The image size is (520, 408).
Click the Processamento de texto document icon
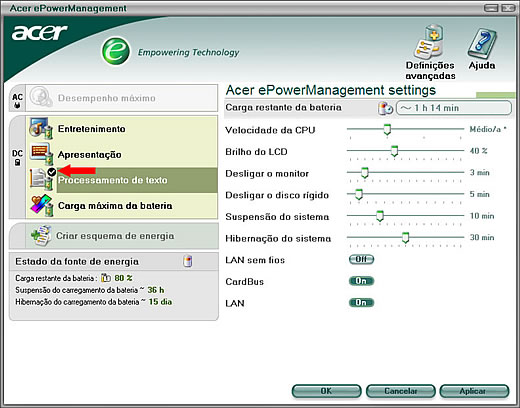[41, 179]
